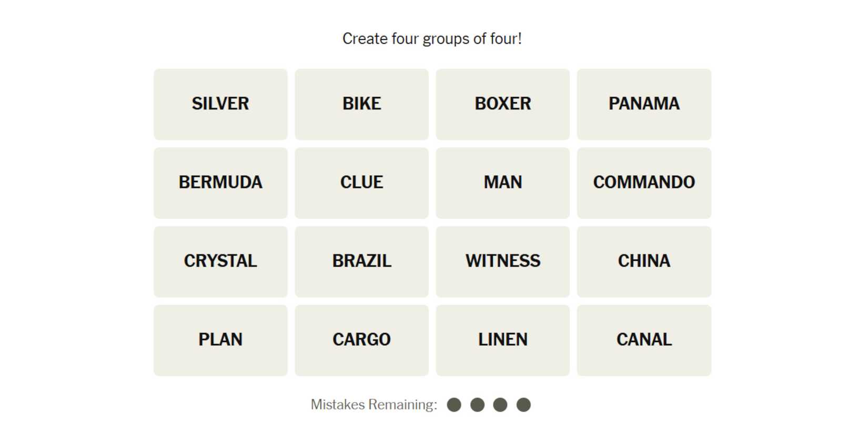Tap the CLUE tile
868x434 pixels.
[361, 183]
